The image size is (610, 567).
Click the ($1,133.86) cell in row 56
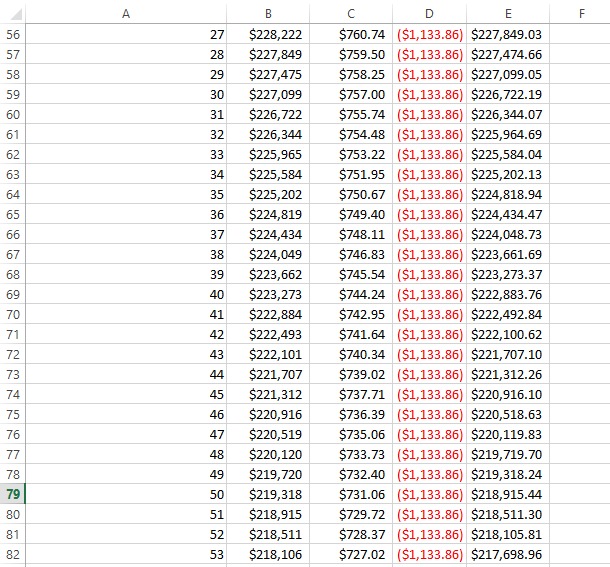(x=429, y=34)
